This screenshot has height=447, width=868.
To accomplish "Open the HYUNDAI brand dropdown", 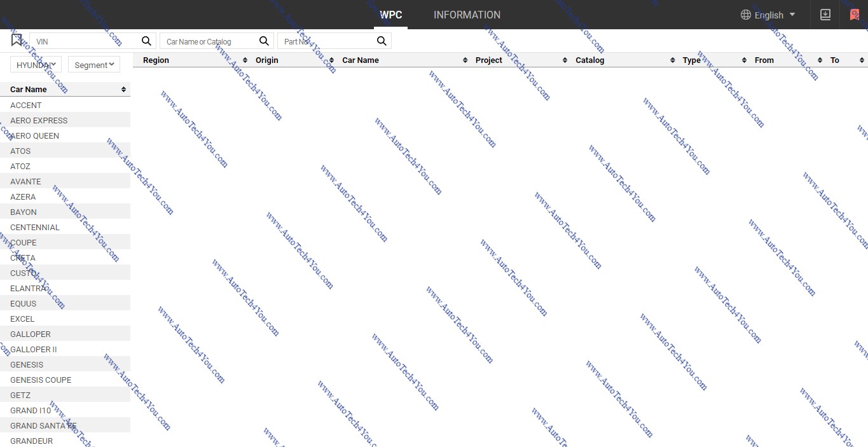I will (36, 65).
